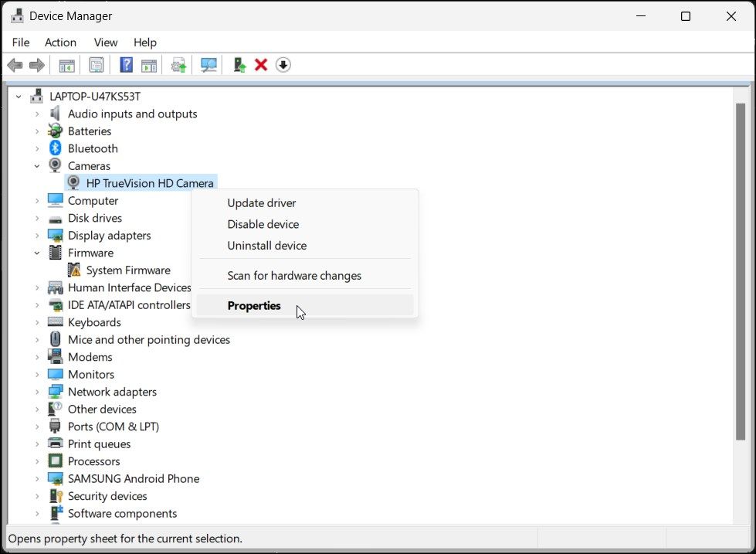Click the Security devices key icon
The image size is (756, 554).
pos(56,495)
